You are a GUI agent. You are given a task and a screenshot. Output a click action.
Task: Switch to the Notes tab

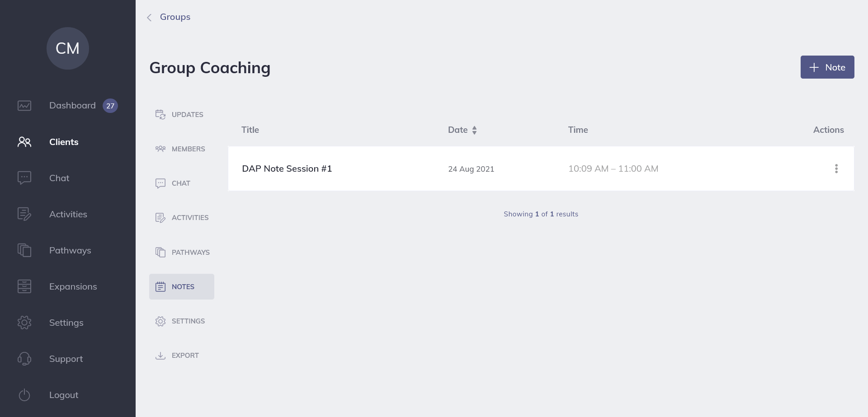point(182,286)
